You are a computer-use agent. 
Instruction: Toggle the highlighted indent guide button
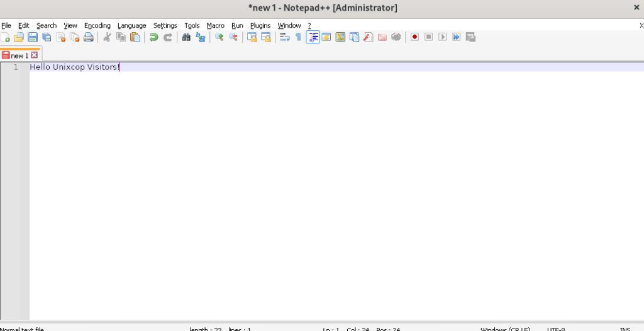pos(313,37)
